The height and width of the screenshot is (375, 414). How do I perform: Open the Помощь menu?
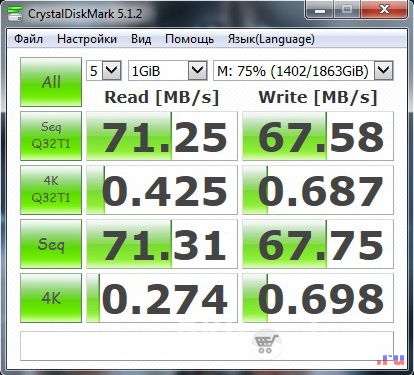pyautogui.click(x=190, y=39)
